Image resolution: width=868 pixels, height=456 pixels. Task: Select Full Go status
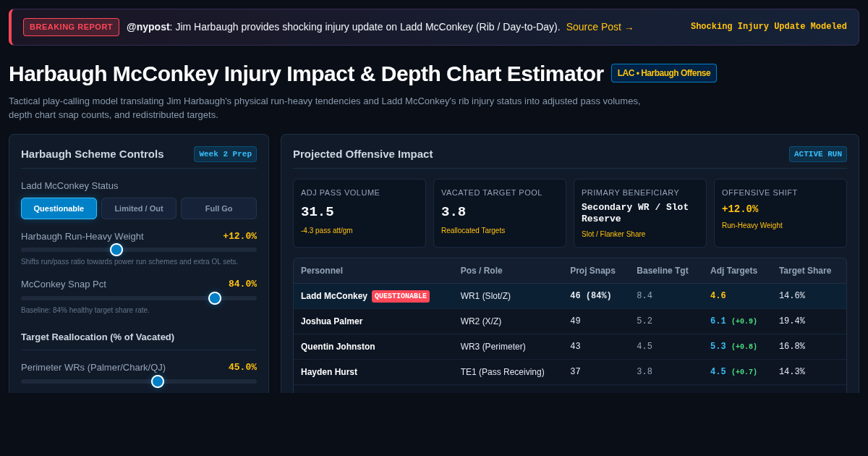point(218,208)
